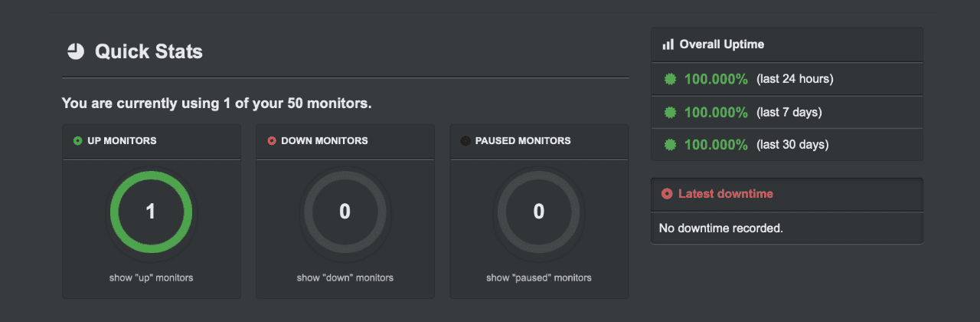
Task: Open the show "paused" monitors link
Action: 539,278
